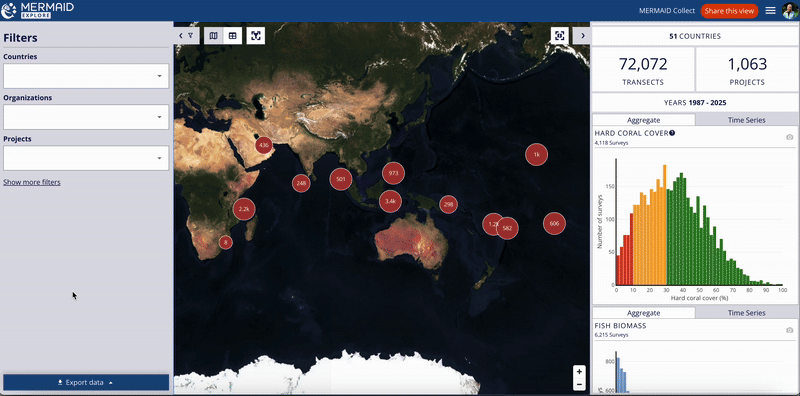
Task: Collapse the filters panel with the arrow button
Action: click(x=186, y=36)
